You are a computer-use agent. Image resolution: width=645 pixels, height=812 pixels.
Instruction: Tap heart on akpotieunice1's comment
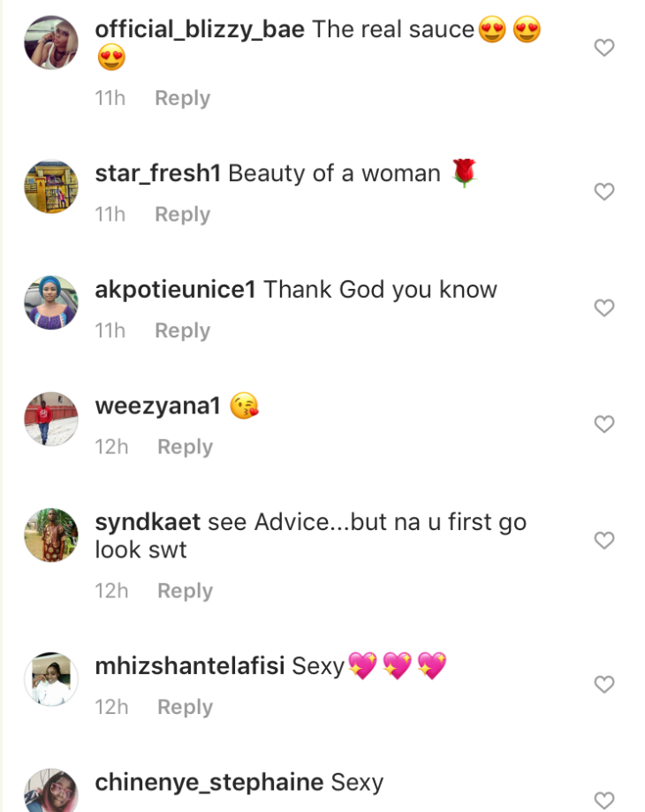tap(604, 307)
